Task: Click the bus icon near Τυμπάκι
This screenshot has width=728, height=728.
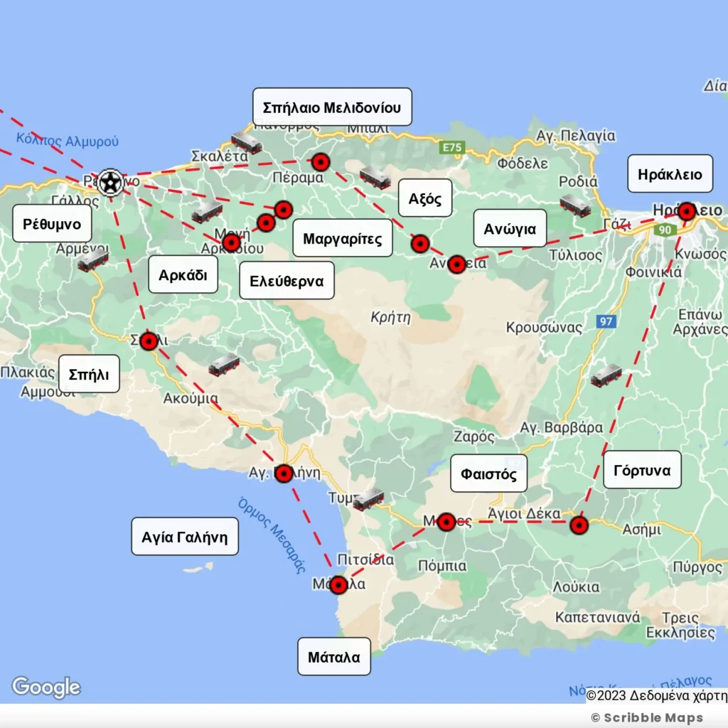Action: 368,500
